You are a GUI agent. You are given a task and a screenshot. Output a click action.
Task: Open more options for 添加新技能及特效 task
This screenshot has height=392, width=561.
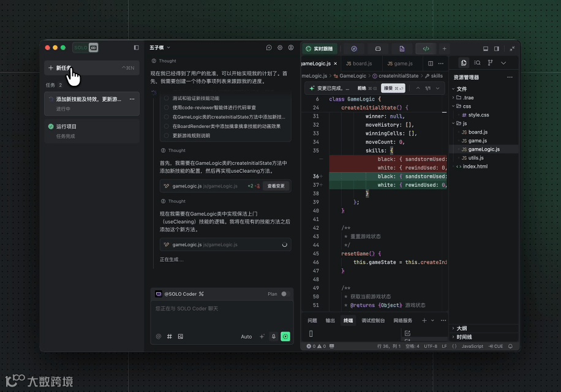(x=132, y=99)
